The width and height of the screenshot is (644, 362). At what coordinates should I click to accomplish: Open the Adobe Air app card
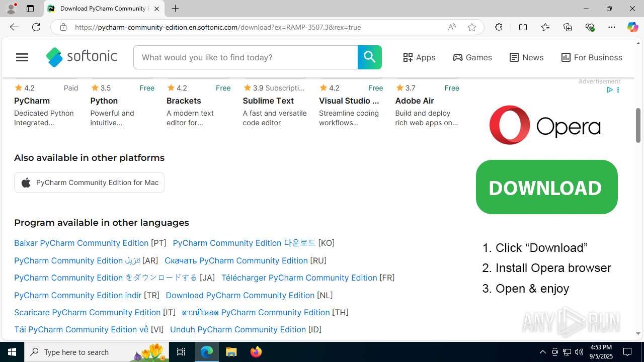tap(427, 106)
